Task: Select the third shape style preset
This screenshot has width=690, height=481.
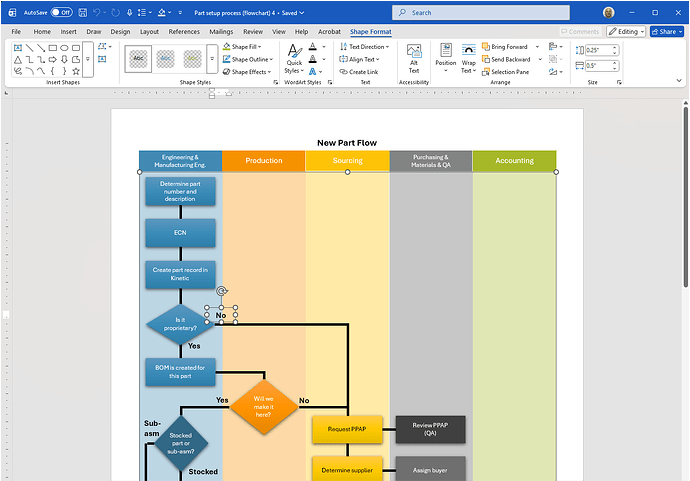Action: pos(192,59)
